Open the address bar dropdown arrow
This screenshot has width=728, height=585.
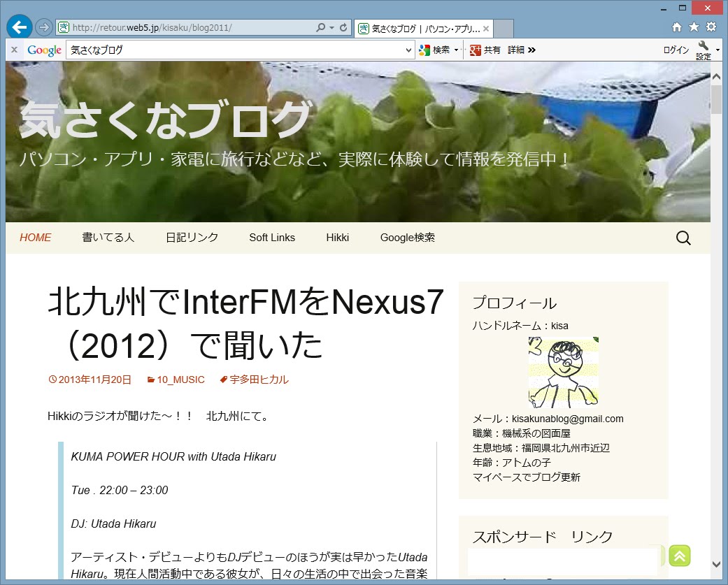332,27
